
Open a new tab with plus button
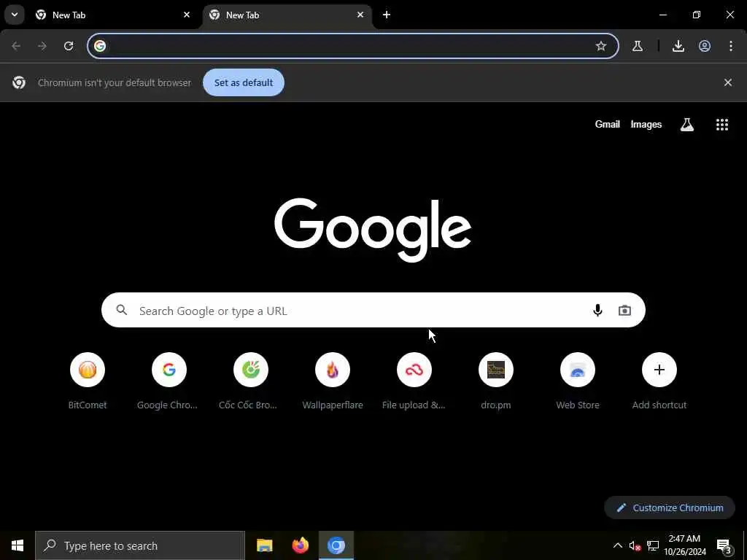click(x=387, y=15)
